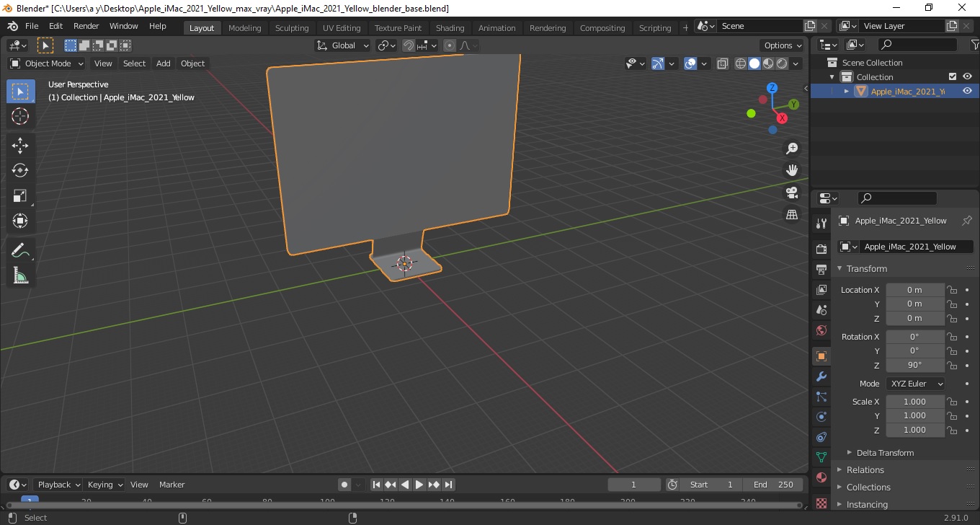Pin the properties editor context
The height and width of the screenshot is (525, 980).
[x=967, y=221]
